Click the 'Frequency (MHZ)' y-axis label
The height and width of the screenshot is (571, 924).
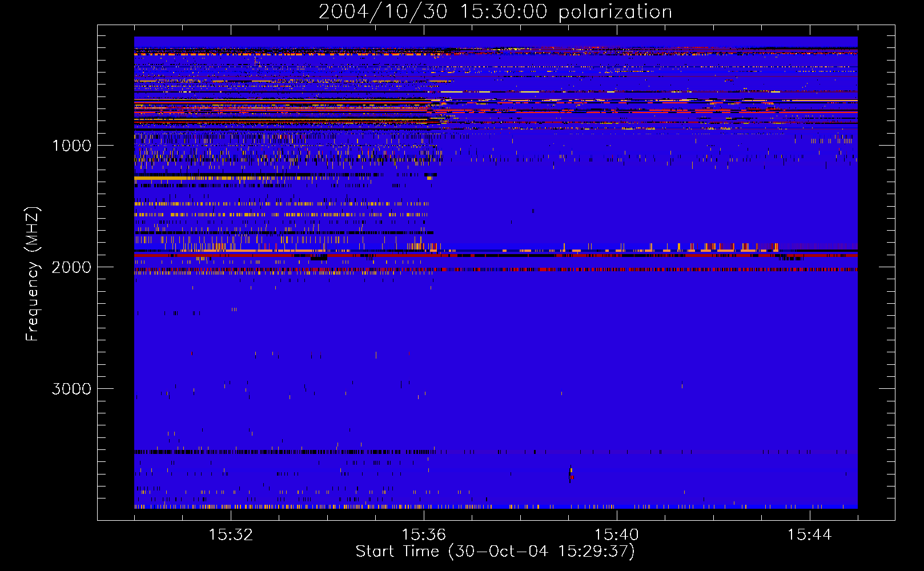(x=33, y=274)
